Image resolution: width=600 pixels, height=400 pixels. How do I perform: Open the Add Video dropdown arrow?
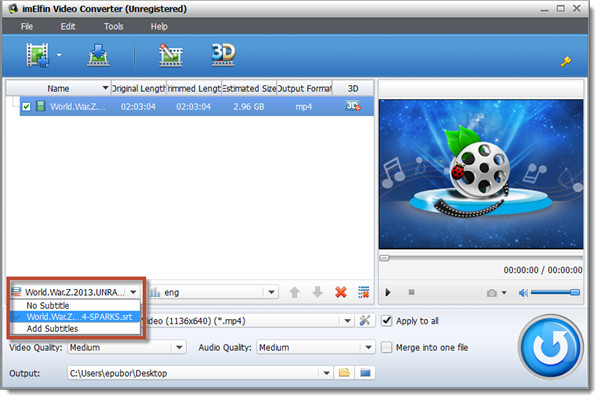click(59, 55)
